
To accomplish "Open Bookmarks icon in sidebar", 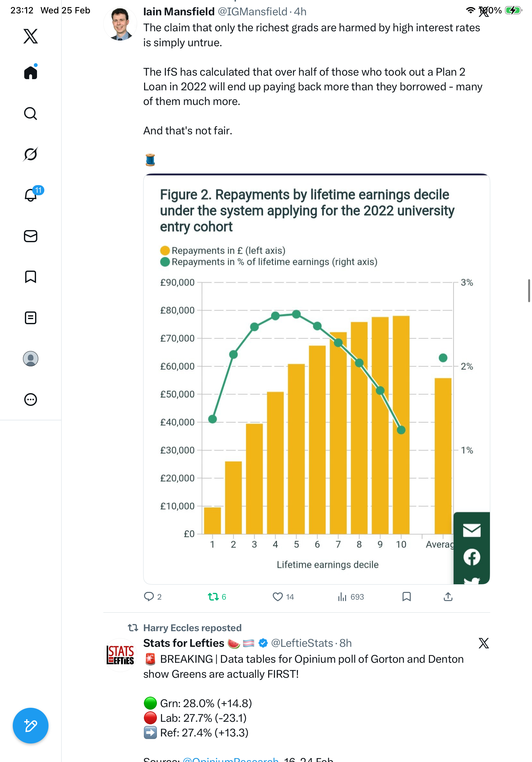I will click(31, 277).
